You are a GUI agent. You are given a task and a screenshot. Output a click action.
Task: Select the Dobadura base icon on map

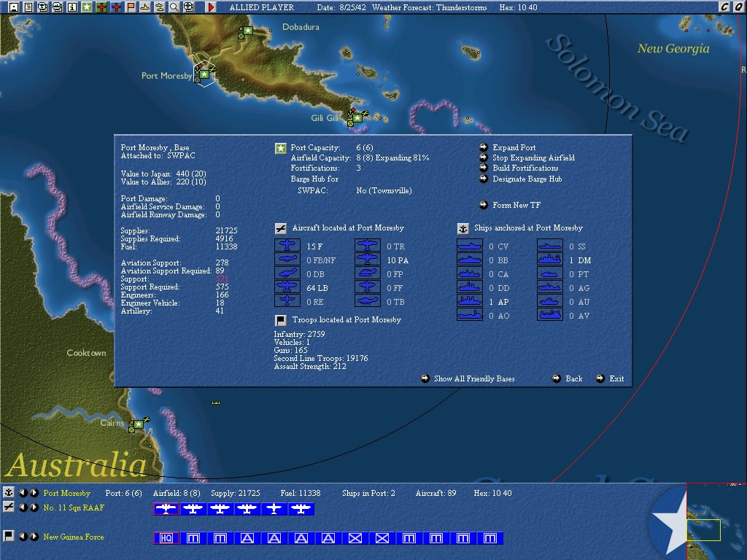tap(248, 31)
